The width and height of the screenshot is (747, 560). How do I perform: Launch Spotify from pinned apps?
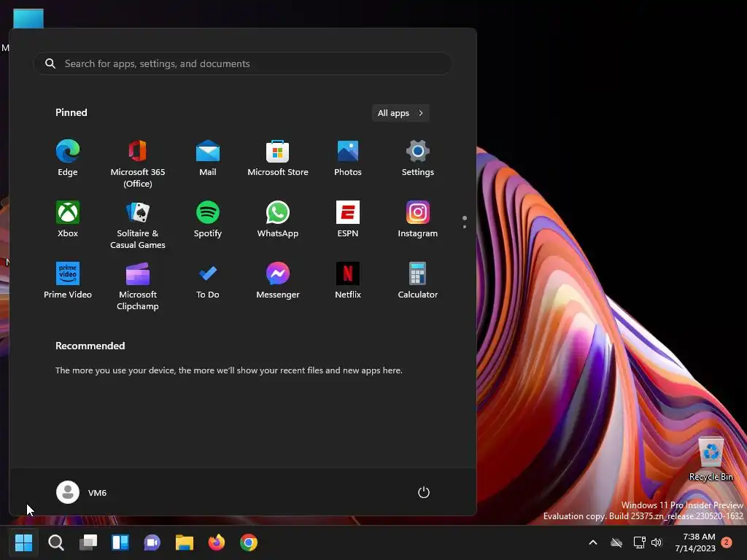(x=208, y=219)
